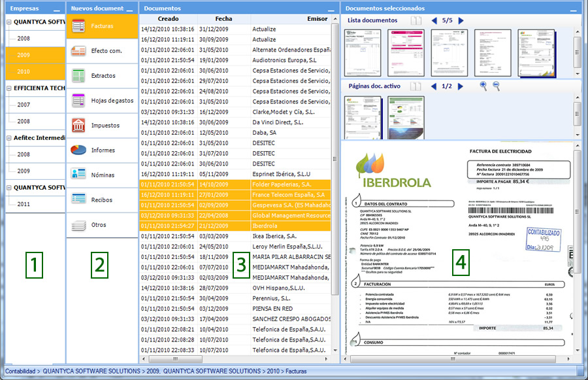Select Hojas de gastos document type
The height and width of the screenshot is (380, 588).
tap(102, 101)
